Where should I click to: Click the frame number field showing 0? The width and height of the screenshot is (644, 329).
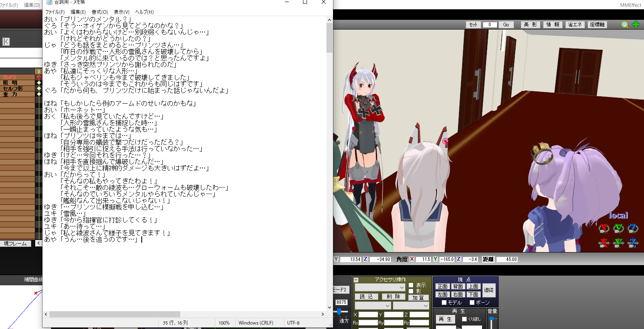point(490,25)
